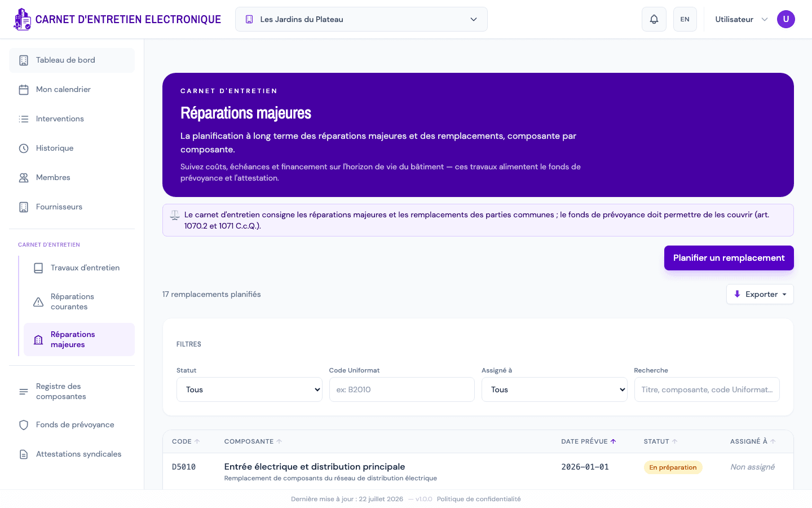The width and height of the screenshot is (812, 508).
Task: Click the Recherche search field
Action: [707, 389]
